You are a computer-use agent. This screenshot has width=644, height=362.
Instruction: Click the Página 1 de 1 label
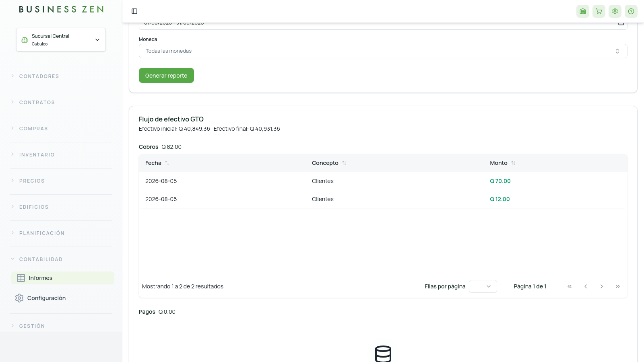pyautogui.click(x=530, y=286)
